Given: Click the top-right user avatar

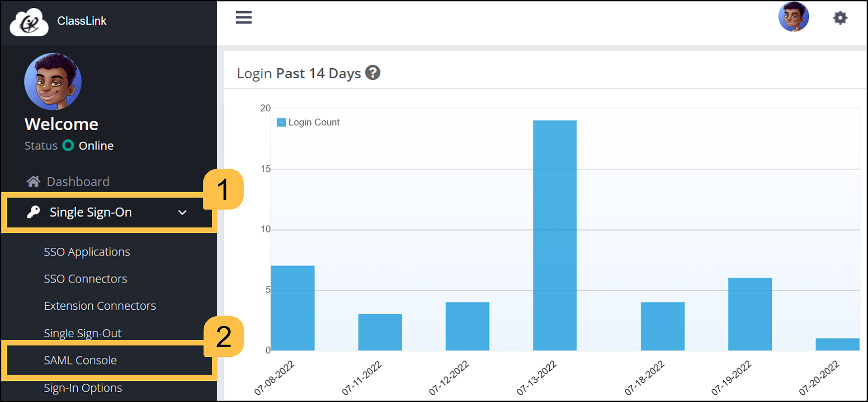Looking at the screenshot, I should 793,17.
